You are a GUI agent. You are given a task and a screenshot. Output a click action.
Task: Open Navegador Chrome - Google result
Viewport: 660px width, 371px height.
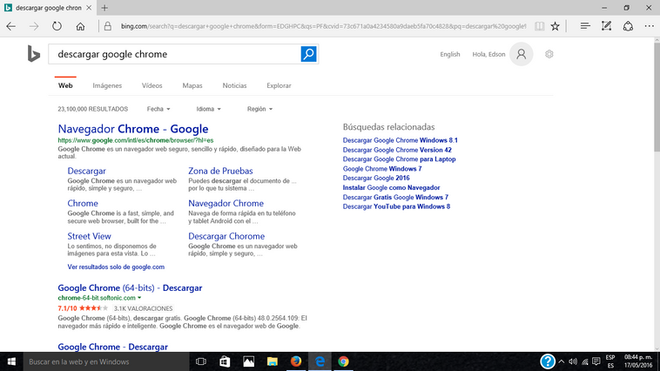pos(133,129)
